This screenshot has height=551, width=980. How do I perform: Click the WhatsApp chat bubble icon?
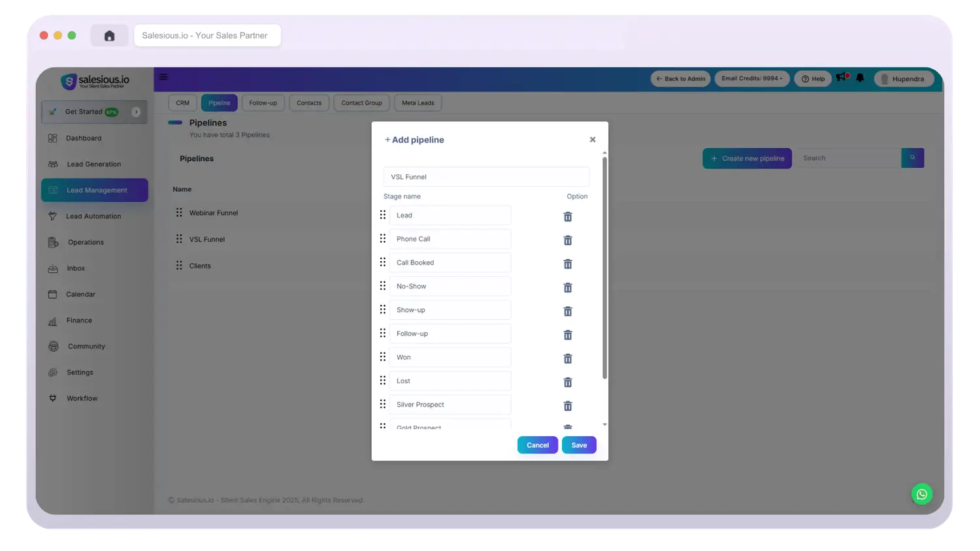[921, 494]
